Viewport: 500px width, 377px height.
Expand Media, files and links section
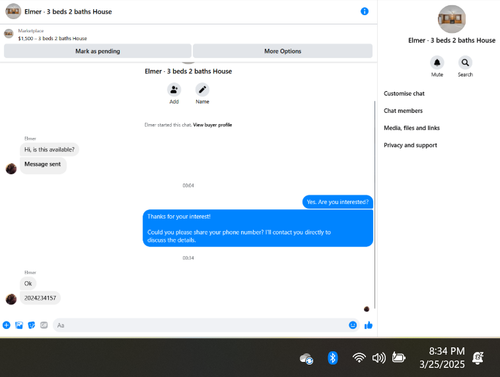pyautogui.click(x=412, y=128)
